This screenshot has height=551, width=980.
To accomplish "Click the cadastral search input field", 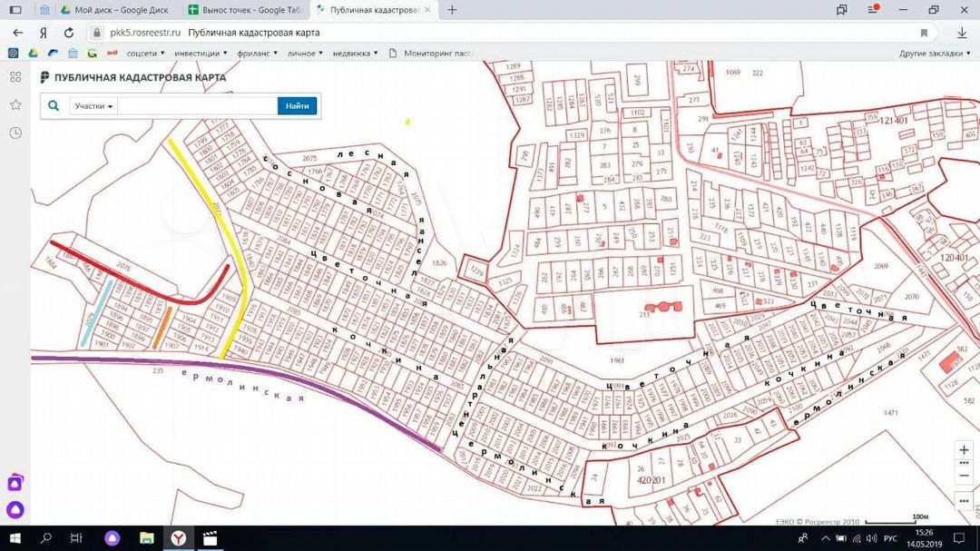I will (x=197, y=106).
